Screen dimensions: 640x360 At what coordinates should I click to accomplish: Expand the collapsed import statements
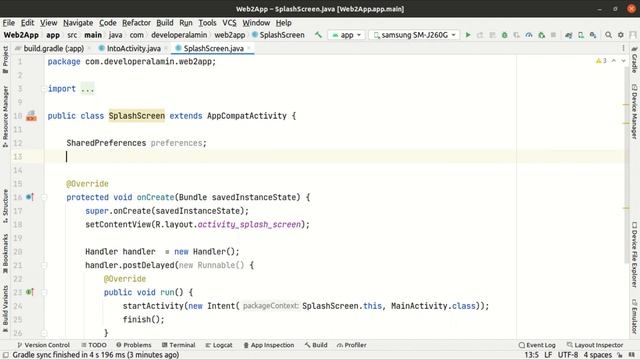point(87,89)
